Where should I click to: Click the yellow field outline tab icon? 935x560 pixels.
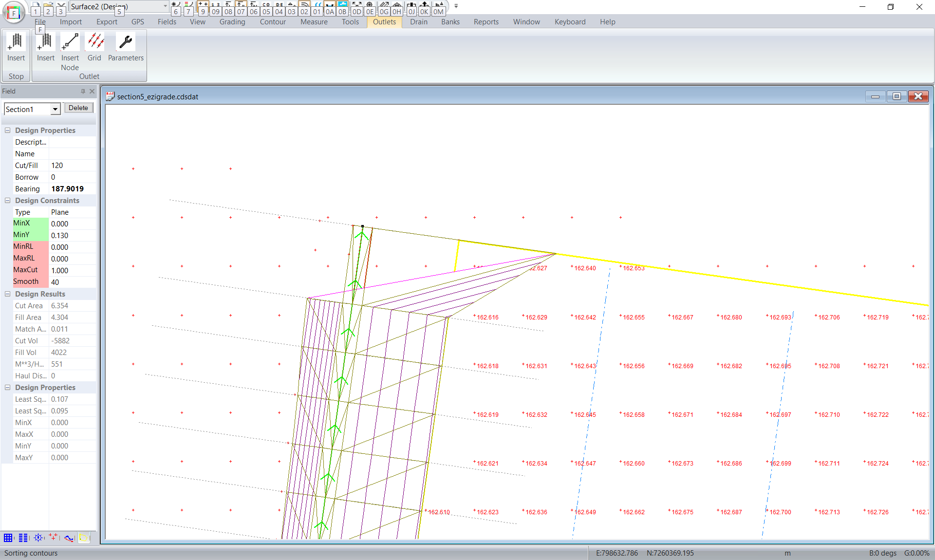click(x=84, y=538)
